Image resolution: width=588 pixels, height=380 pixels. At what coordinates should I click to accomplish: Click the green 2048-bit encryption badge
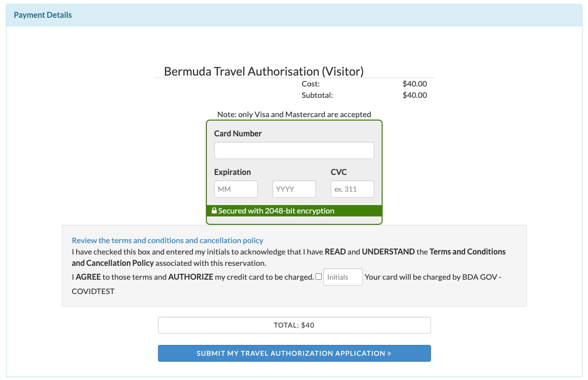point(294,211)
